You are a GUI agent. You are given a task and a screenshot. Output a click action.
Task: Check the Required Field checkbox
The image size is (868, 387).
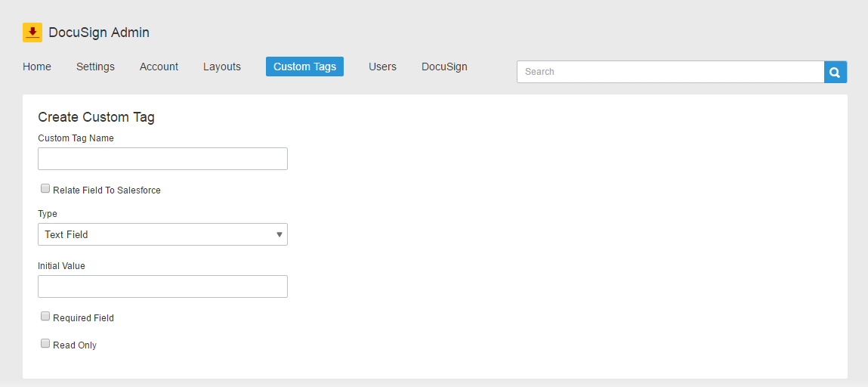(x=45, y=317)
